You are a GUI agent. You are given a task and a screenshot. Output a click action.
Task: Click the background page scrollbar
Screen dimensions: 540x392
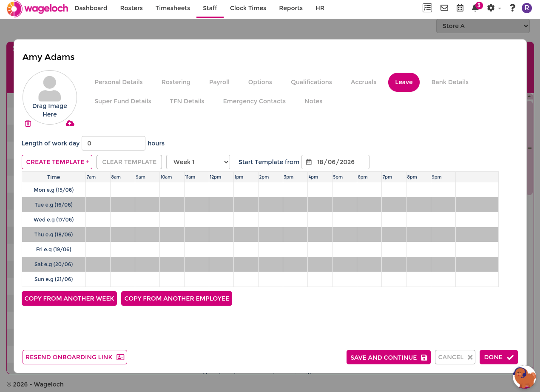coord(530,148)
